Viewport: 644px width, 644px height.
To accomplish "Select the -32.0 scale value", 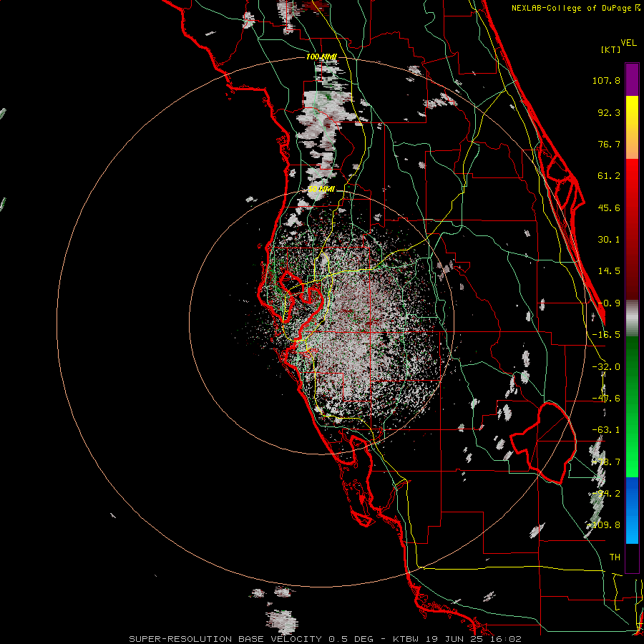I will (606, 367).
